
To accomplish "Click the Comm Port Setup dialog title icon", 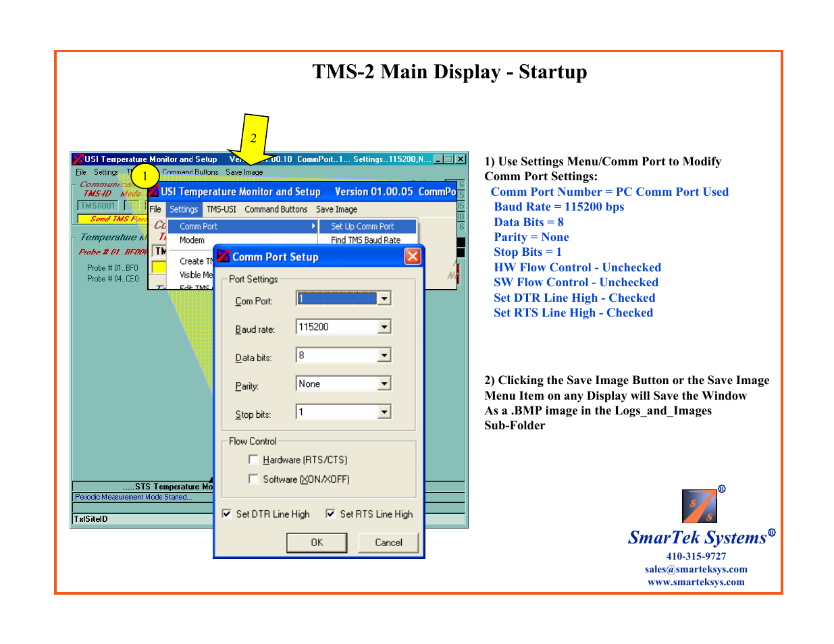I will click(x=223, y=257).
